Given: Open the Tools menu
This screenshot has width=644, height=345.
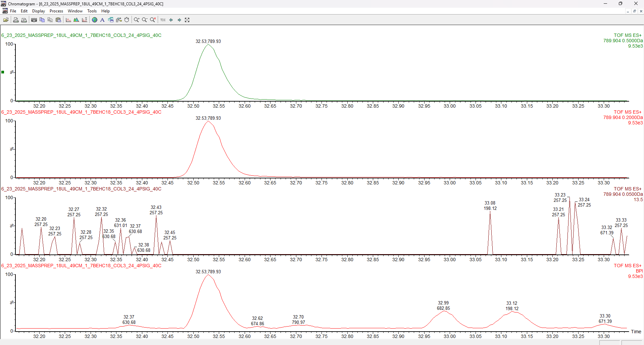Looking at the screenshot, I should (92, 11).
